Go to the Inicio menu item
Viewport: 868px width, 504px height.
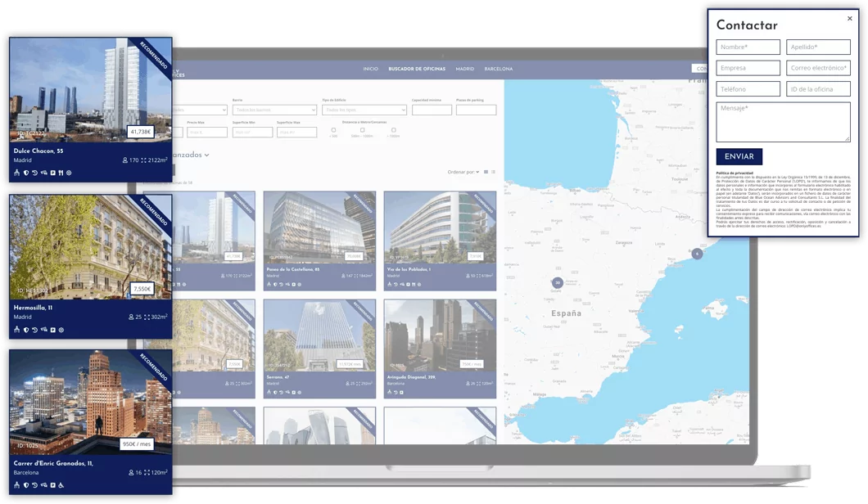[370, 69]
